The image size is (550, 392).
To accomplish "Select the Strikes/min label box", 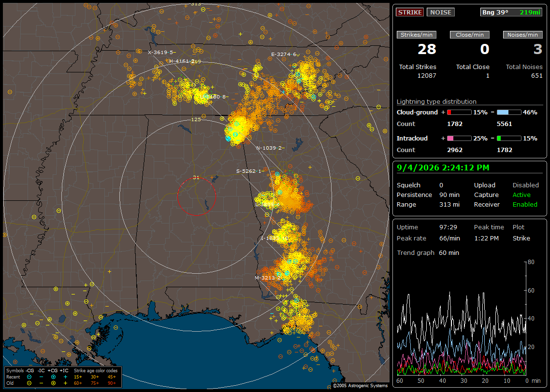I will [x=417, y=35].
